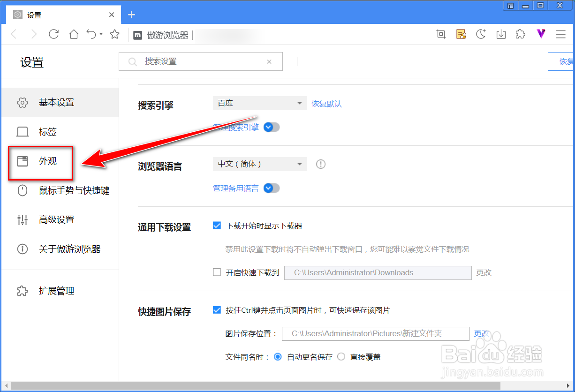Open 外观 settings section
This screenshot has width=575, height=392.
click(60, 161)
